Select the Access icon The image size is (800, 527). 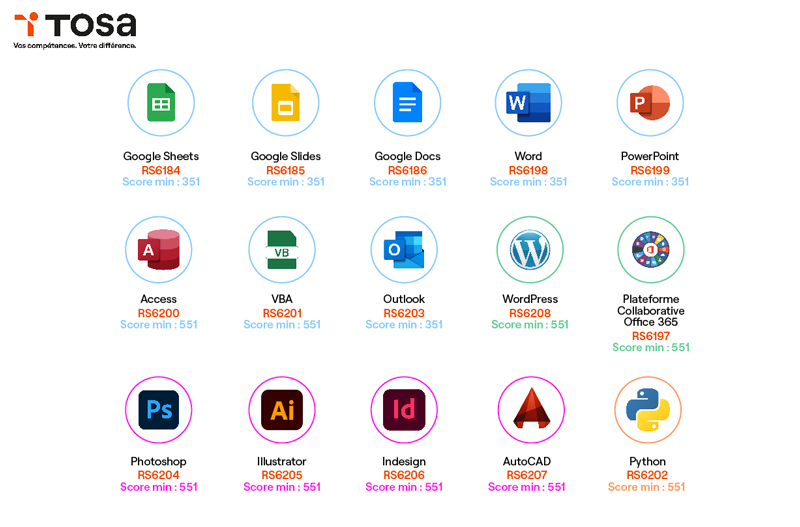coord(159,249)
